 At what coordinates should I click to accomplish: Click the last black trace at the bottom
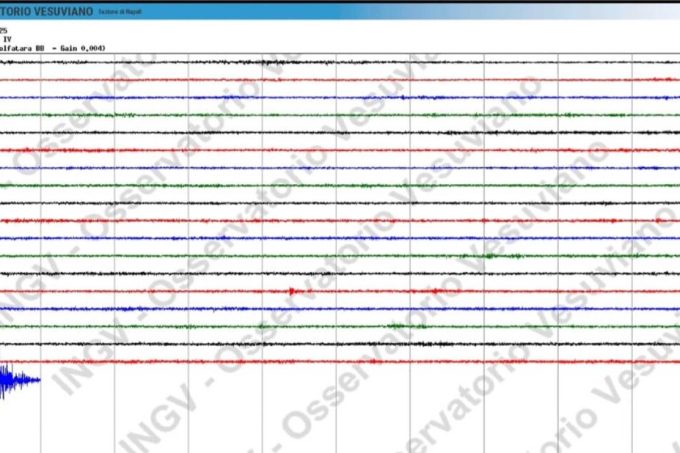point(340,343)
